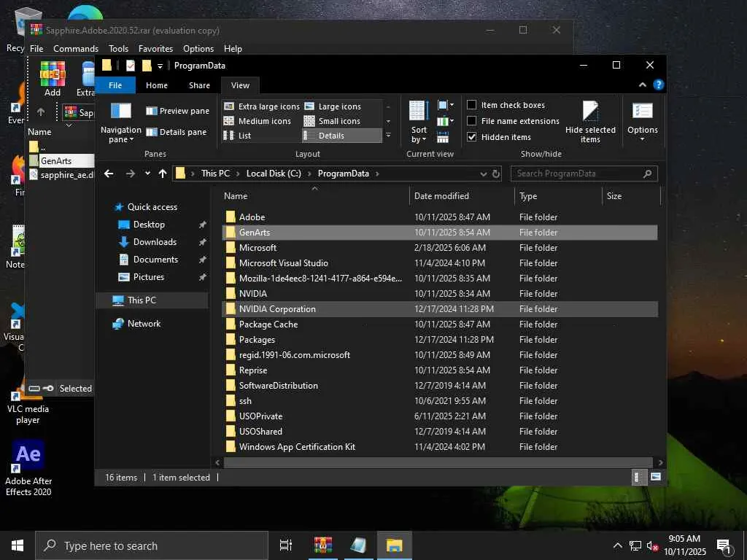Click Hide selected items button
Image resolution: width=747 pixels, height=560 pixels.
click(x=590, y=122)
